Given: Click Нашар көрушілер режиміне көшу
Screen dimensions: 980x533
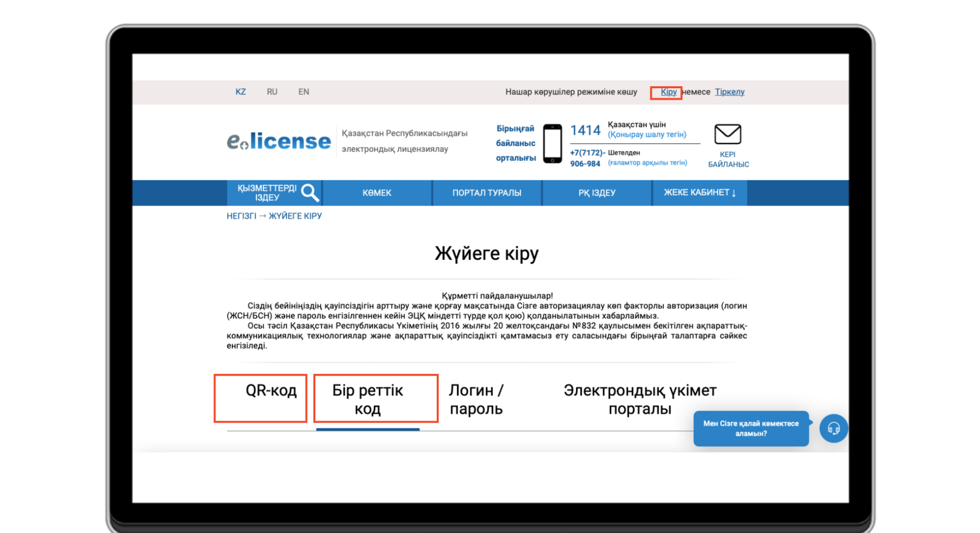Looking at the screenshot, I should pyautogui.click(x=571, y=92).
